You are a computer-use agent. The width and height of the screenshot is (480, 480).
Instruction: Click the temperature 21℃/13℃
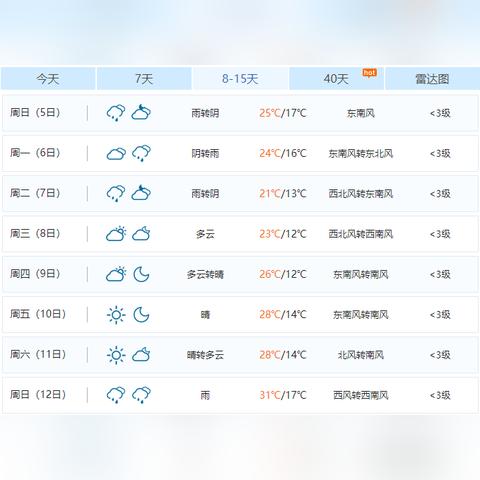tap(283, 194)
